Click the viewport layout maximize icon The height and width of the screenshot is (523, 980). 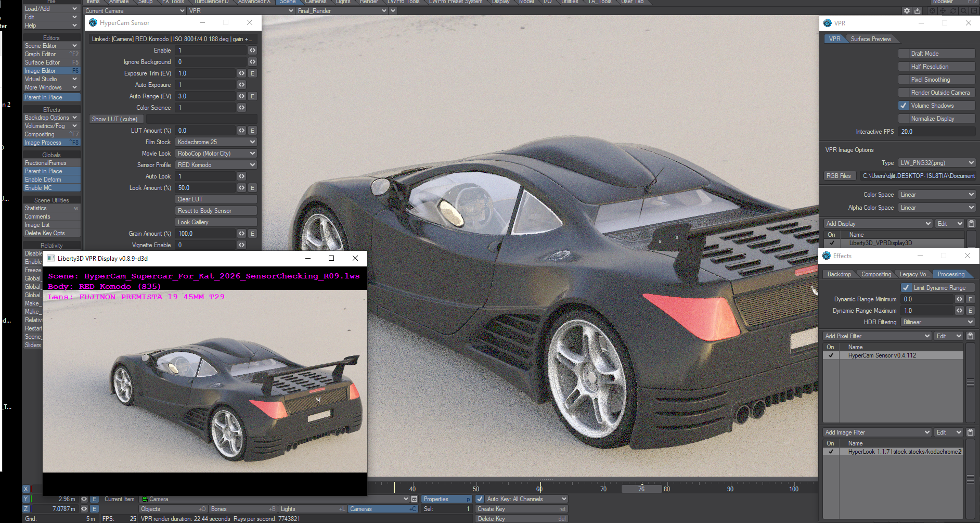pyautogui.click(x=974, y=10)
